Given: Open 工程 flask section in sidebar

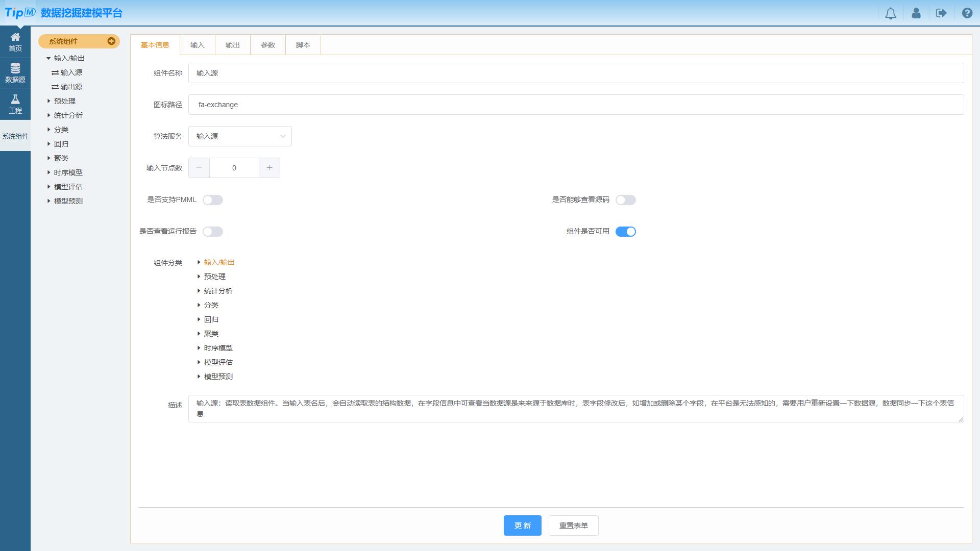Looking at the screenshot, I should [x=15, y=104].
